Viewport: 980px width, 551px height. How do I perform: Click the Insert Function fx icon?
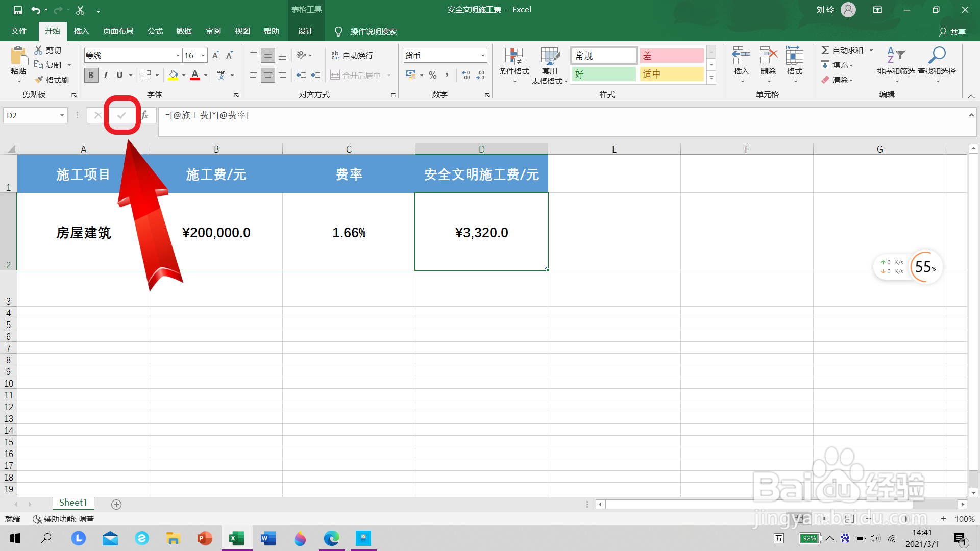pos(145,115)
